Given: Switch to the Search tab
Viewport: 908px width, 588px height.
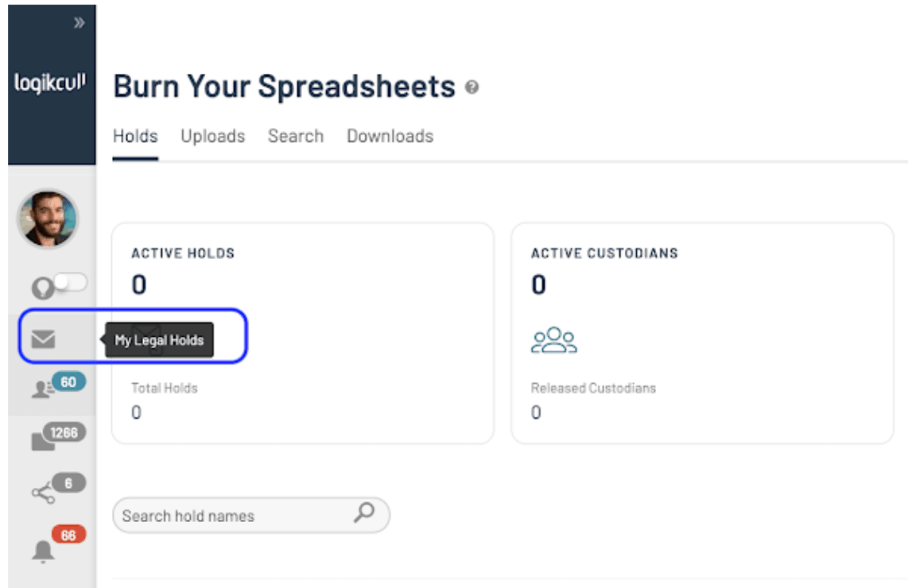Looking at the screenshot, I should (x=295, y=136).
